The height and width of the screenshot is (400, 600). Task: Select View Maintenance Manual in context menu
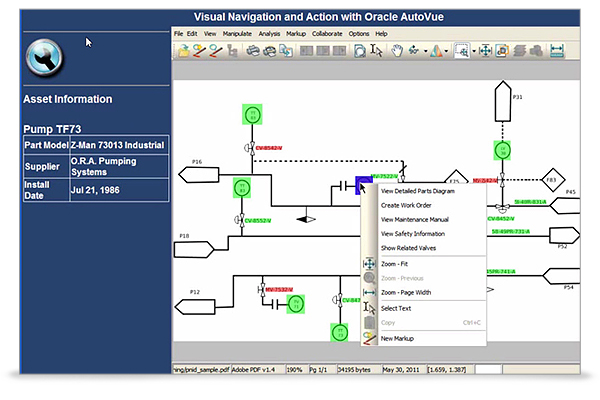pyautogui.click(x=414, y=219)
